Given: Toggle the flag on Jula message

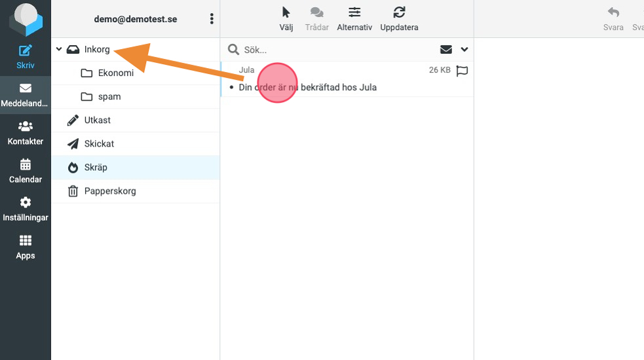Looking at the screenshot, I should click(462, 71).
